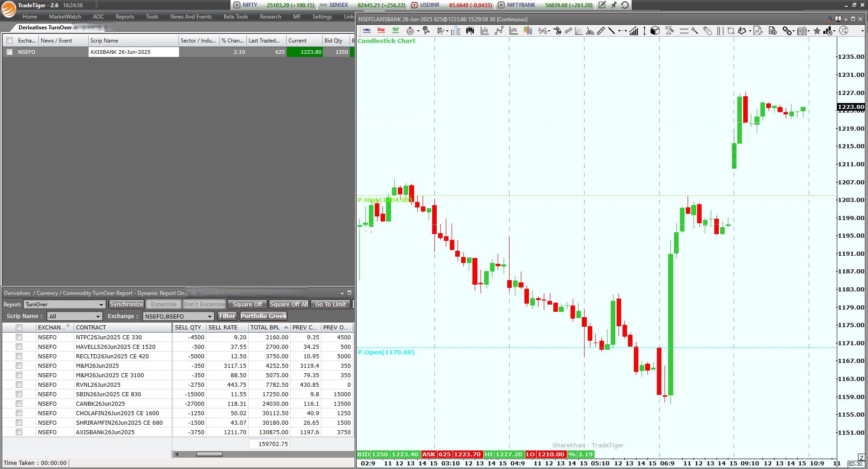
Task: Check the CANBK26Jun2025 row checkbox
Action: click(19, 403)
